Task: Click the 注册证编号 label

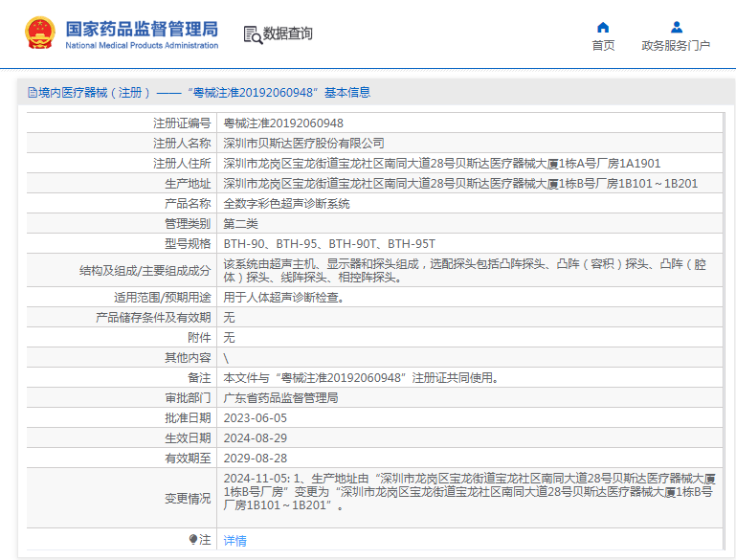Action: (x=182, y=123)
